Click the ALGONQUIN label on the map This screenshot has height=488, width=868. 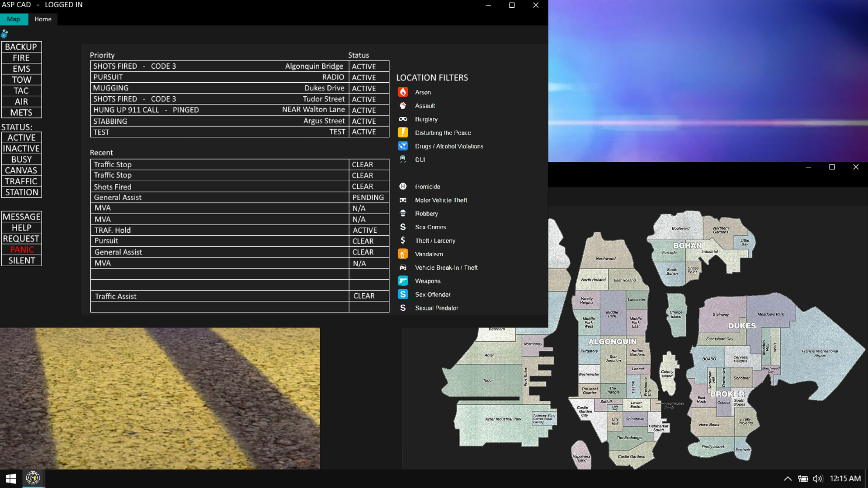(612, 342)
